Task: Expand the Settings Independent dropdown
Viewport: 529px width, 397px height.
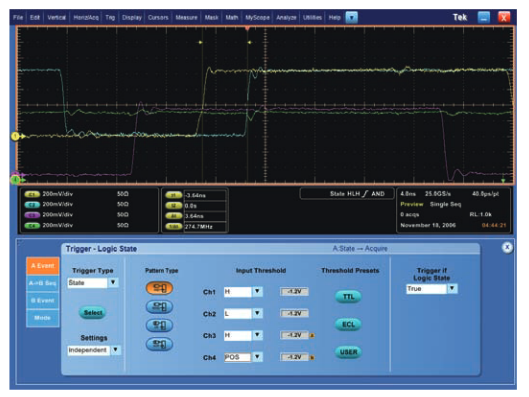Action: click(115, 350)
